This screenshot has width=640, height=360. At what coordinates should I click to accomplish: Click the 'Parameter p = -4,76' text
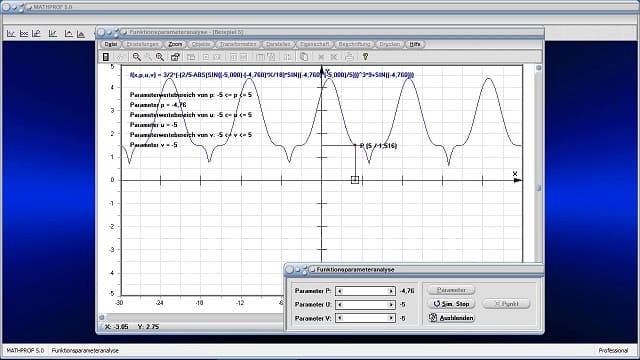pyautogui.click(x=158, y=105)
